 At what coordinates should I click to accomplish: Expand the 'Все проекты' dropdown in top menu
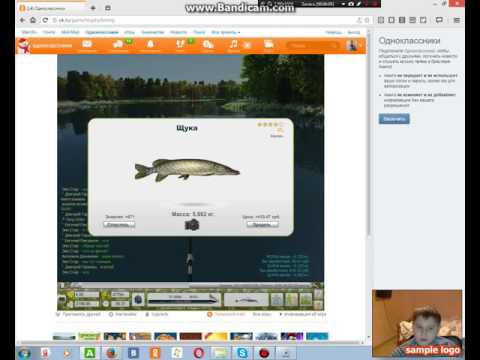click(x=226, y=32)
